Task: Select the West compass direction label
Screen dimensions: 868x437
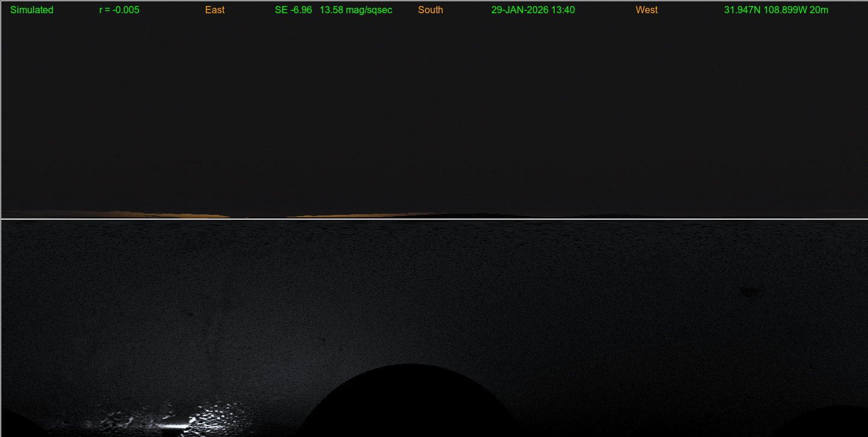Action: coord(647,10)
